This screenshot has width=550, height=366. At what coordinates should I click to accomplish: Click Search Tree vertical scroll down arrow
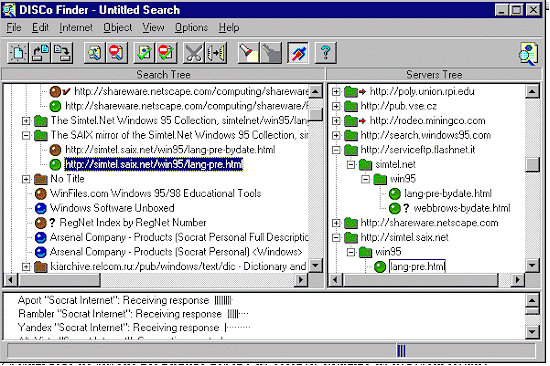(x=316, y=266)
